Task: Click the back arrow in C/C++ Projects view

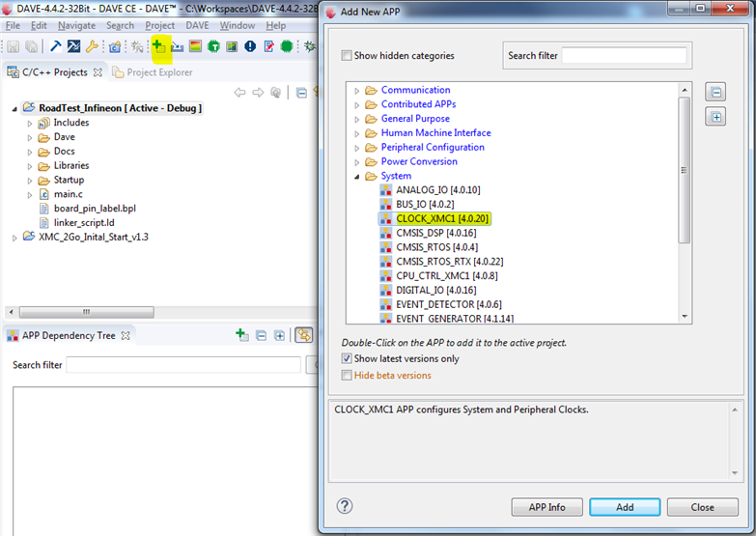Action: pyautogui.click(x=239, y=92)
